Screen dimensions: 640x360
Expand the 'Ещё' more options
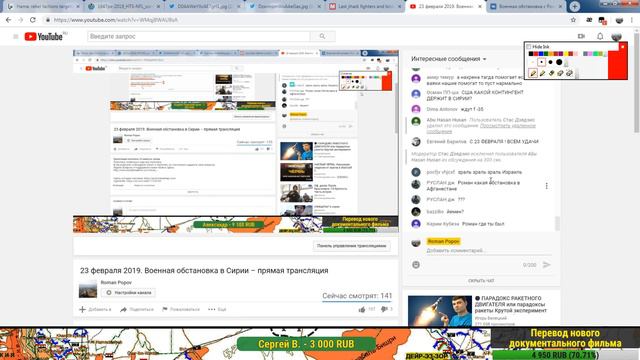point(217,309)
